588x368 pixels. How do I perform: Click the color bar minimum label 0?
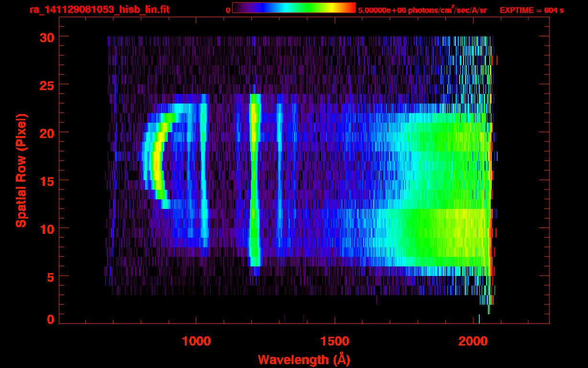[x=228, y=10]
